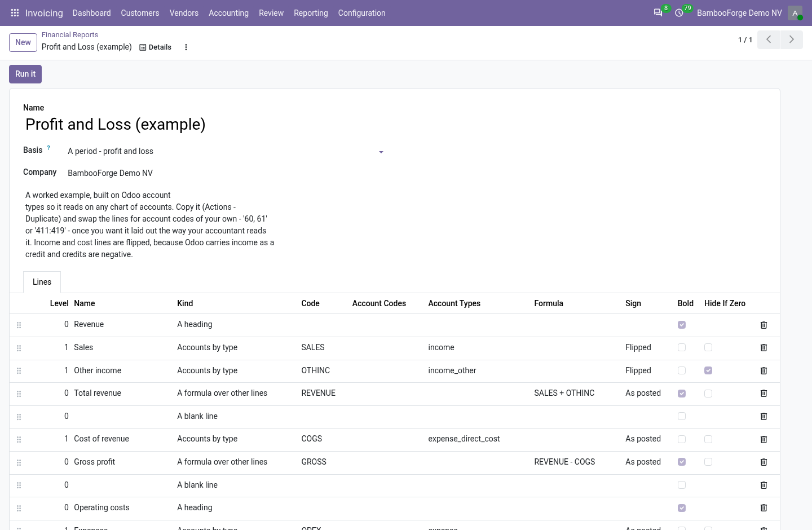
Task: Delete the Cost of revenue line
Action: [x=764, y=439]
